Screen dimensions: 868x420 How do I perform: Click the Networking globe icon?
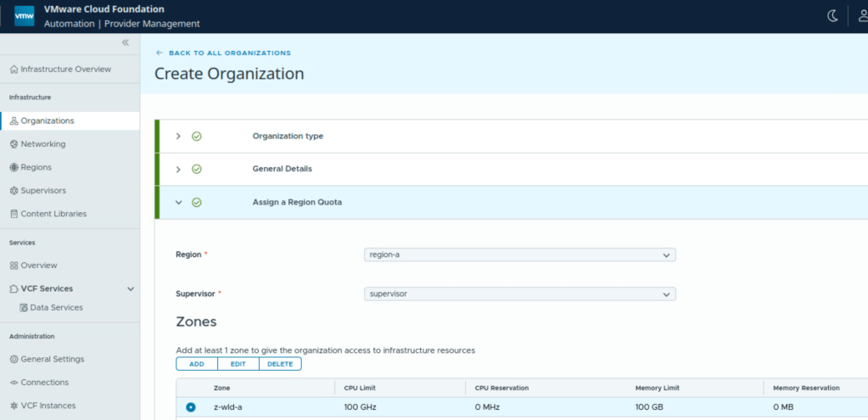[14, 144]
